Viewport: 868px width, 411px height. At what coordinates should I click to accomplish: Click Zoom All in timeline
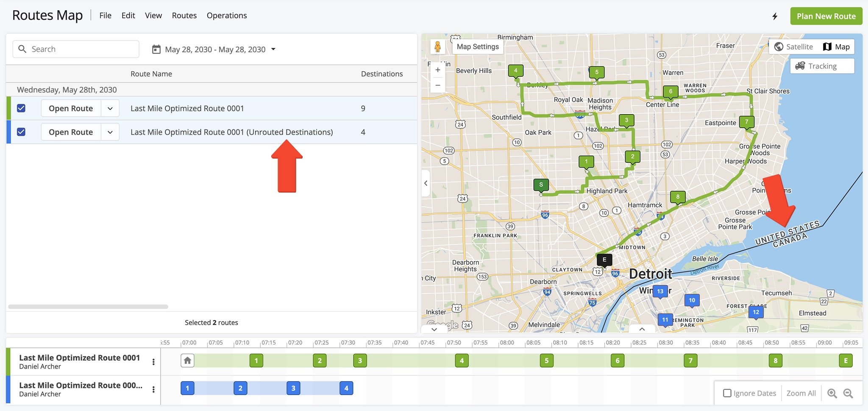(x=801, y=393)
